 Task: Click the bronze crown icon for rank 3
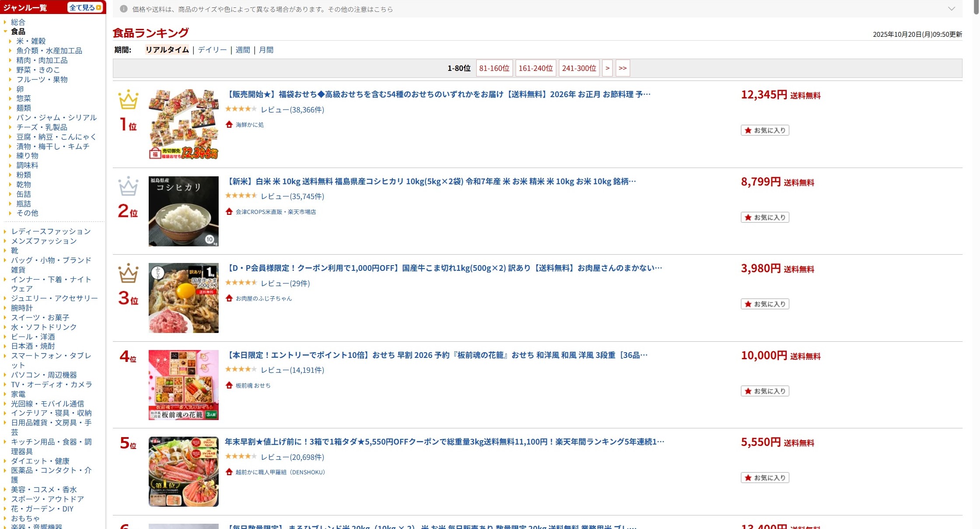(128, 273)
